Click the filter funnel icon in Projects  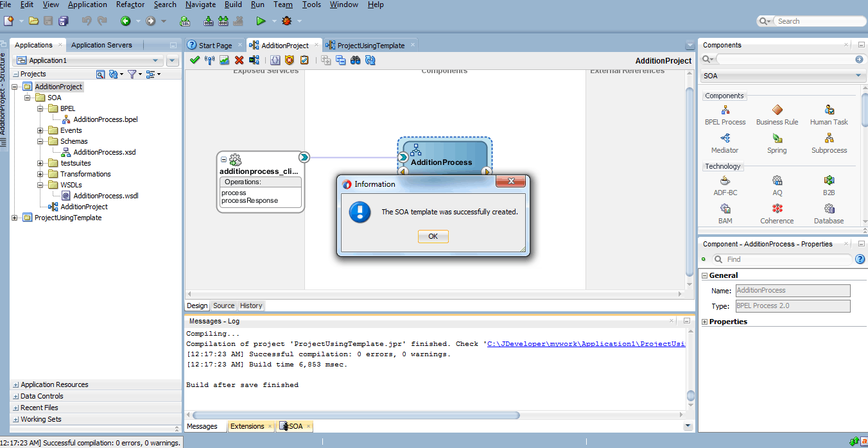132,74
